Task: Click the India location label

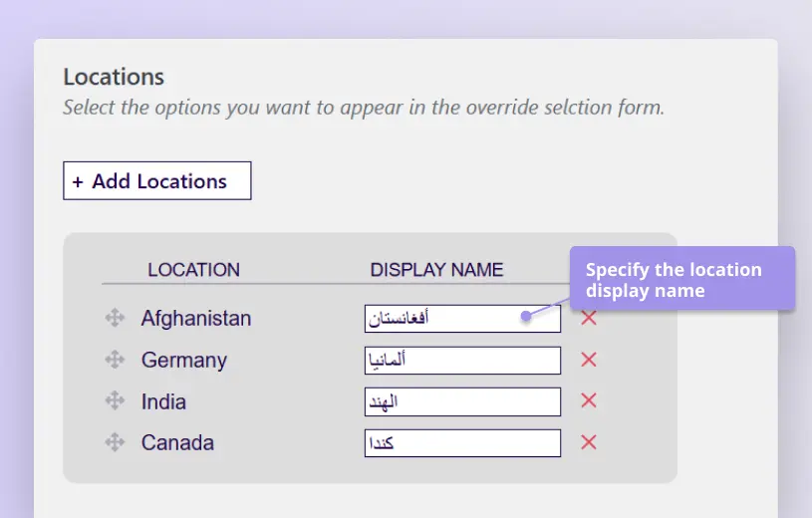Action: 163,402
